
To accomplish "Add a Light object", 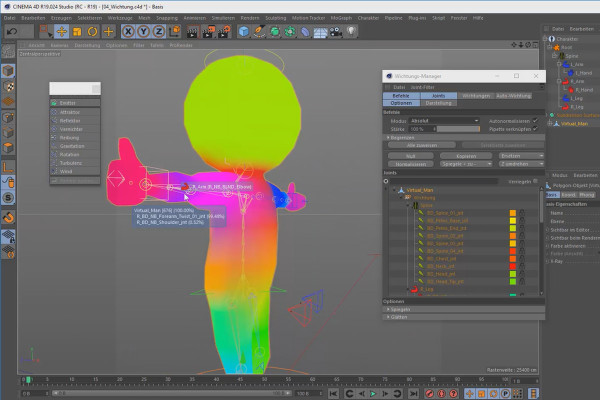I will tap(351, 31).
